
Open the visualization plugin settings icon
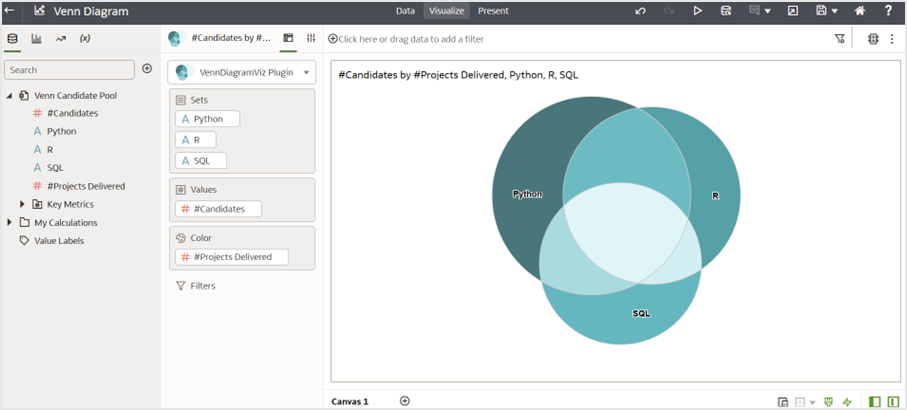[x=873, y=39]
